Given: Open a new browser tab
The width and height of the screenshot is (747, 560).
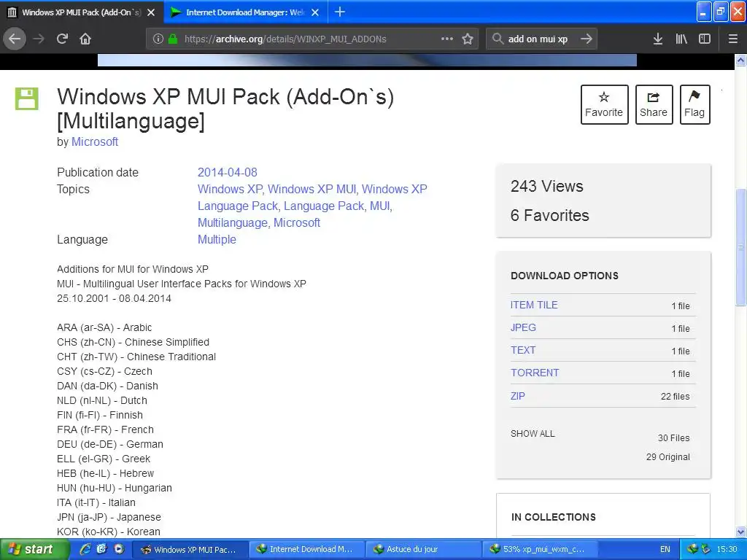Looking at the screenshot, I should tap(340, 12).
